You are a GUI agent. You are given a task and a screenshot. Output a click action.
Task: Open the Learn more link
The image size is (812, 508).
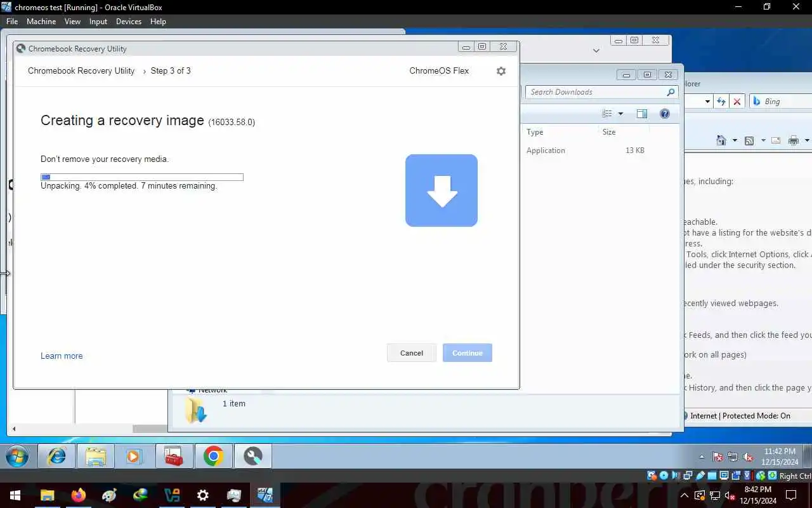pos(62,356)
